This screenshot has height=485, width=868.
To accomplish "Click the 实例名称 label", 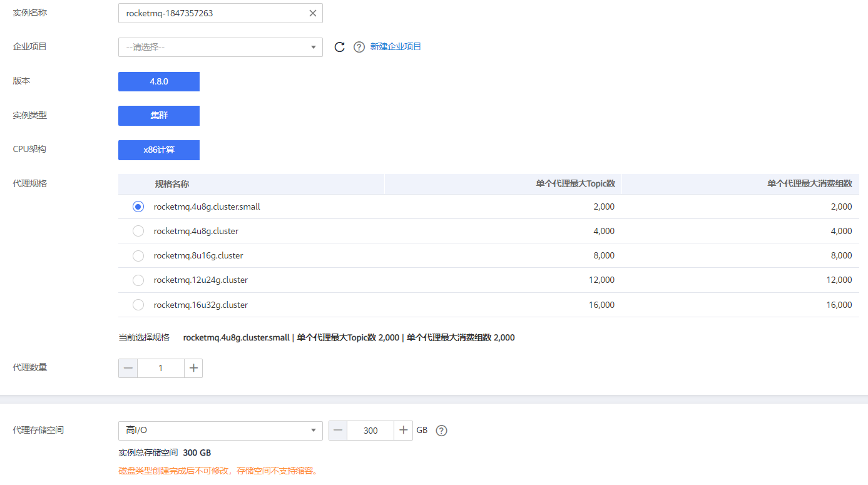I will point(30,13).
